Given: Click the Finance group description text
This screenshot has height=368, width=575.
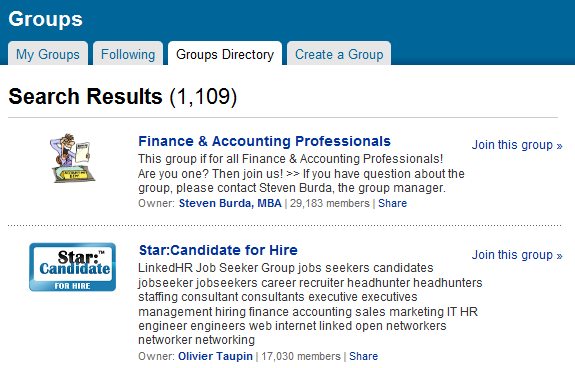Looking at the screenshot, I should click(x=301, y=173).
